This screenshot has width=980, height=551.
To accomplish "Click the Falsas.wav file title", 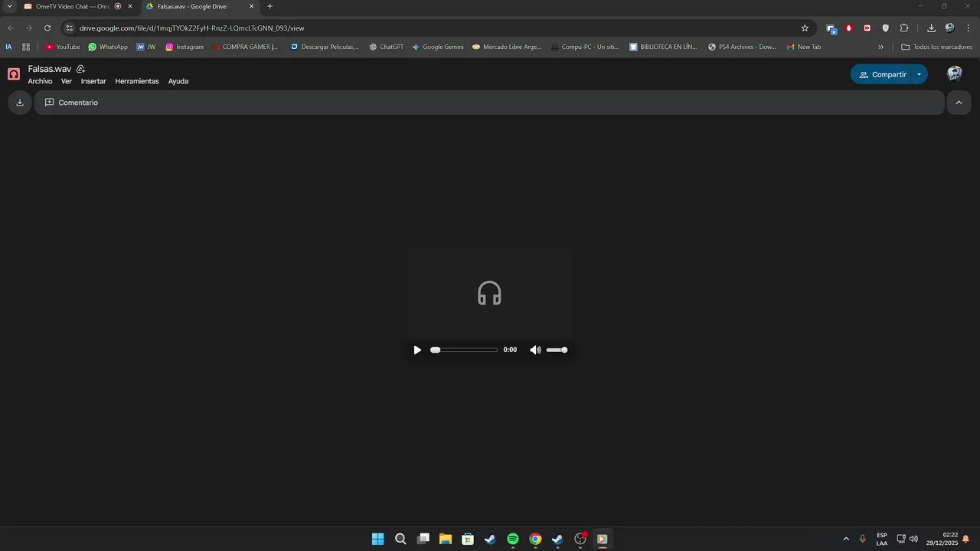I will coord(50,69).
